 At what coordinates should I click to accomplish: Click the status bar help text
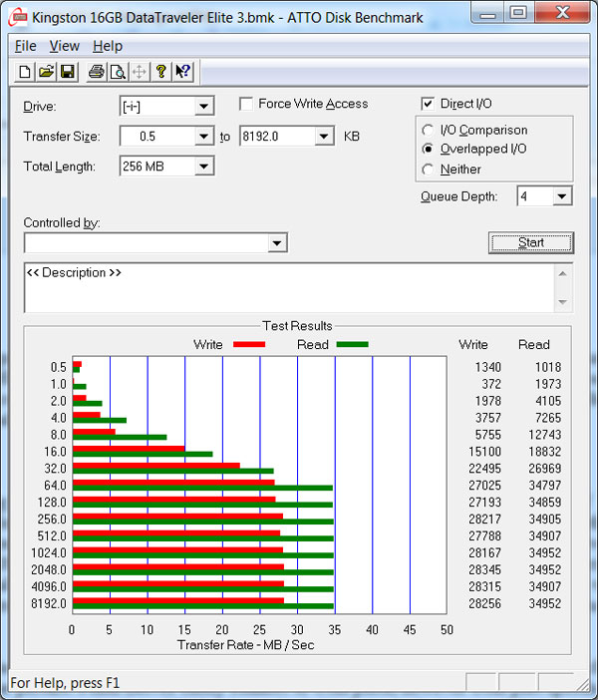point(65,683)
